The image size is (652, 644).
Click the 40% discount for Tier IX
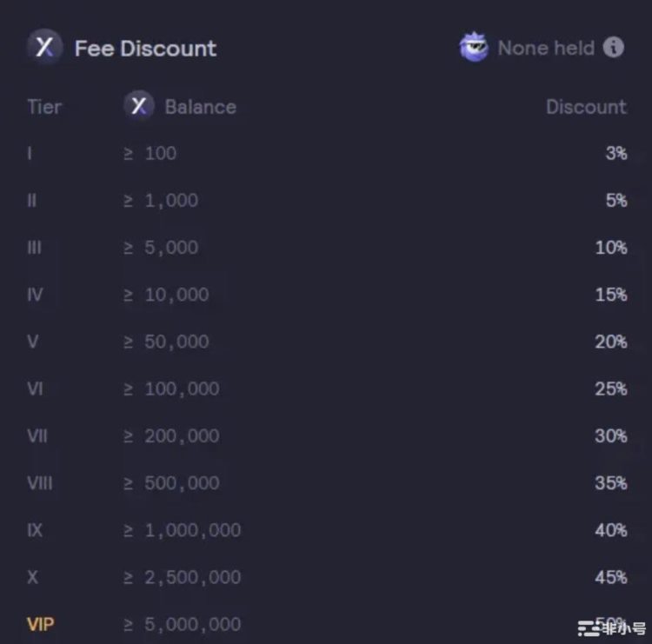pyautogui.click(x=611, y=529)
